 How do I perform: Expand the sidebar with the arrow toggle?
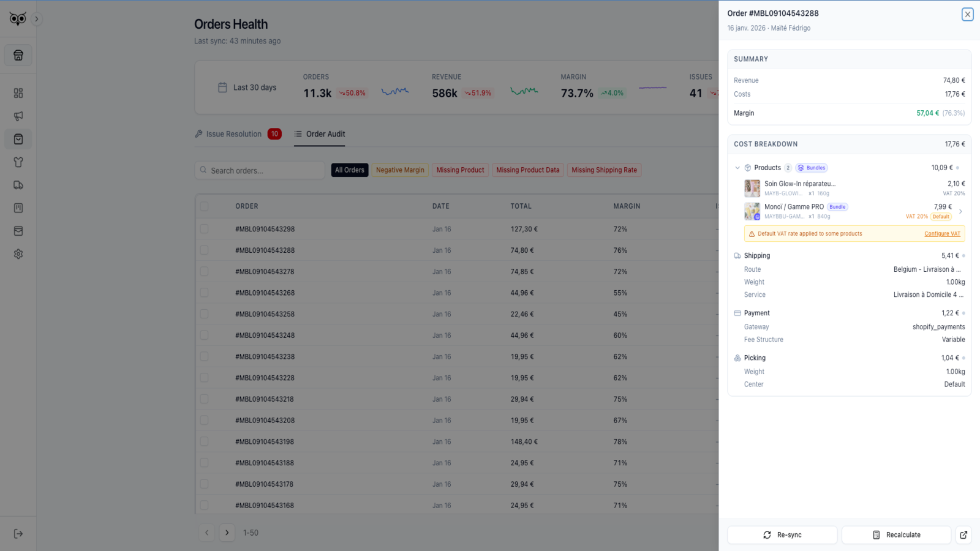click(37, 19)
